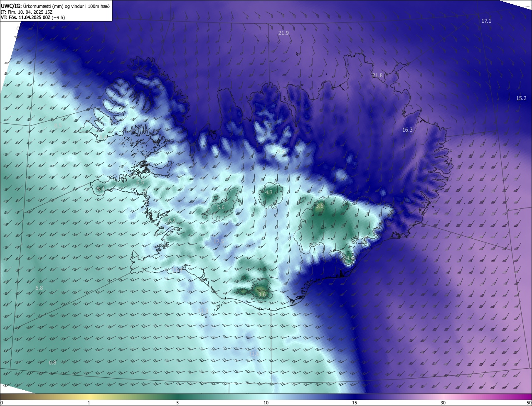Click the colorbar tick label 5
Viewport: 532px width, 406px height.
click(177, 403)
